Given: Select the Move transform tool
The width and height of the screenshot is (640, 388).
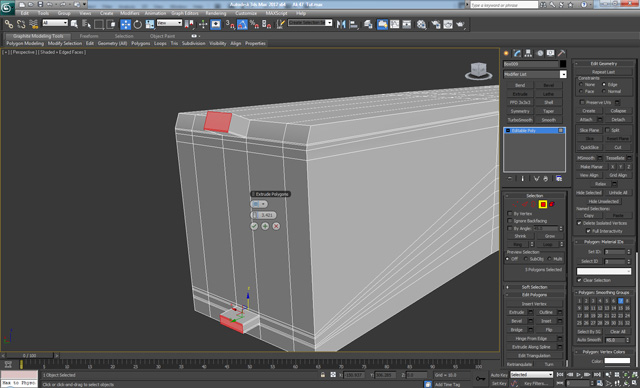Looking at the screenshot, I should (x=126, y=24).
